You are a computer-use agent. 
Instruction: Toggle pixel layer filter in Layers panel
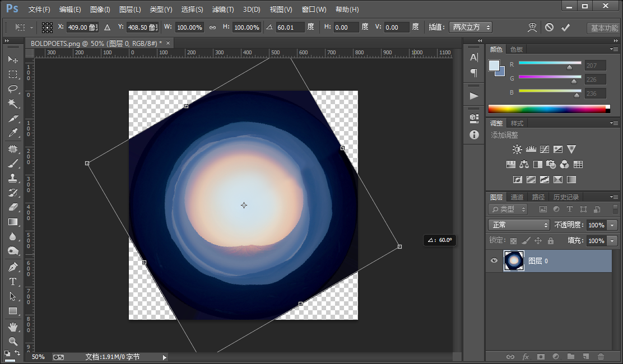click(543, 209)
